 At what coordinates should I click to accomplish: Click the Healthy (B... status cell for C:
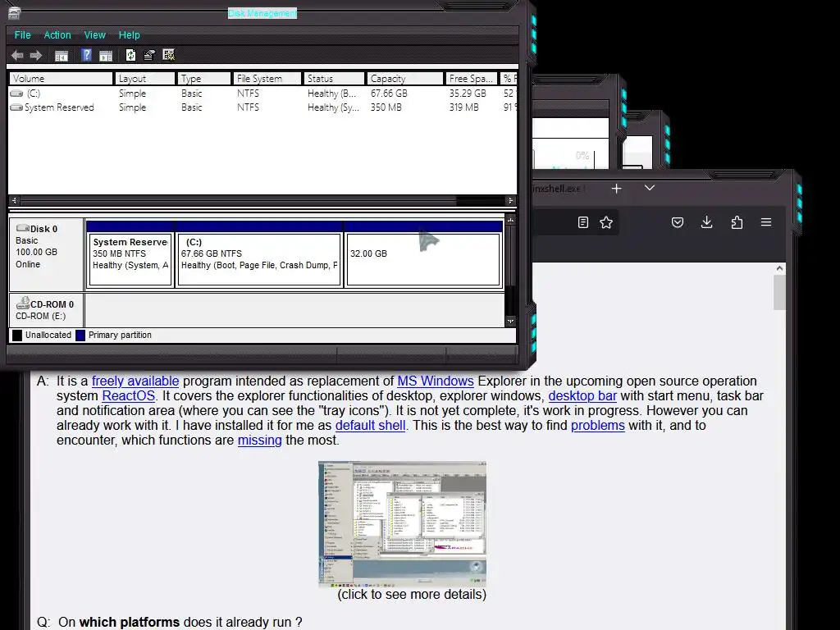click(x=331, y=94)
